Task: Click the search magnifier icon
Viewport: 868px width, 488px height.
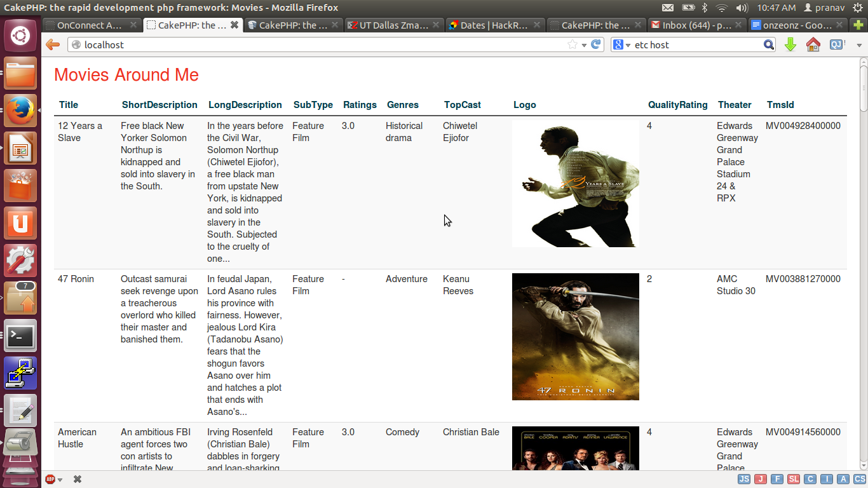Action: [769, 44]
